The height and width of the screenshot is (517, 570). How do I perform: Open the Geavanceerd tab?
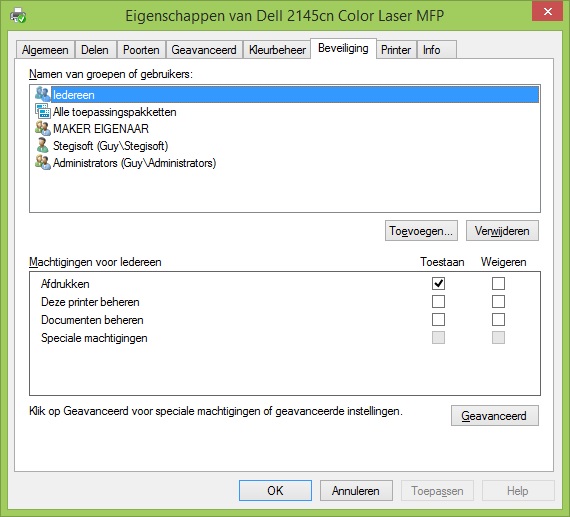pyautogui.click(x=204, y=50)
